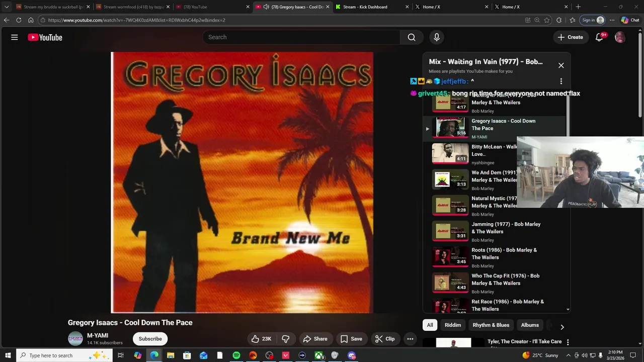Open the YouTube guide hamburger menu
Screen dimensions: 644x362
[15, 37]
